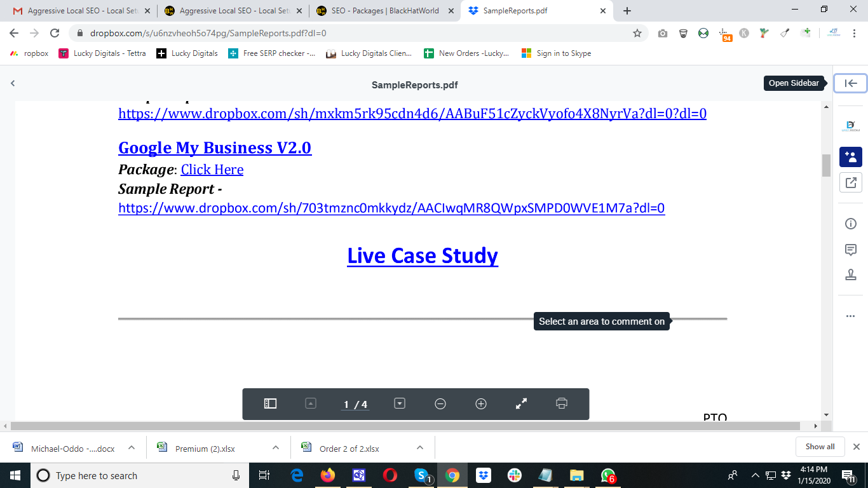Click the extension with orange 94 badge

coord(724,34)
